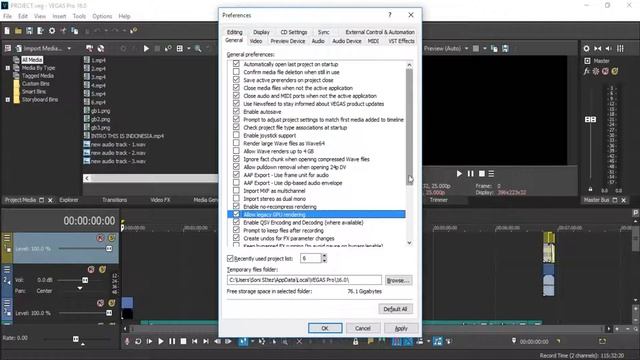Pause playback in the video preview window
The width and height of the screenshot is (640, 360).
coord(471,174)
